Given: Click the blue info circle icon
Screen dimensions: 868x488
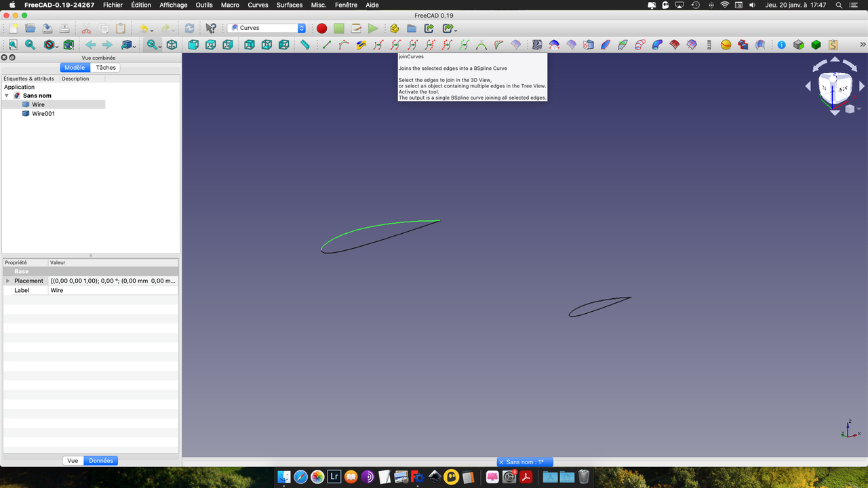Looking at the screenshot, I should pyautogui.click(x=781, y=45).
